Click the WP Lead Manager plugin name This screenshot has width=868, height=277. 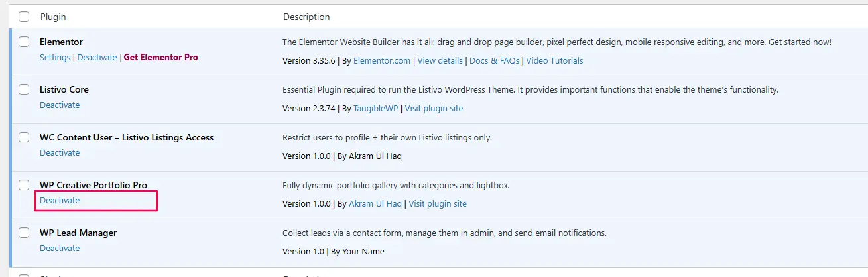[x=78, y=233]
